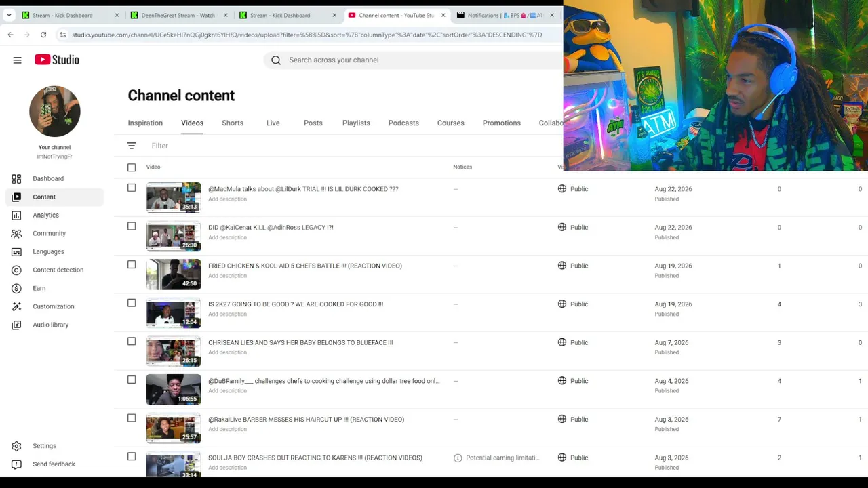Check the box for the CHRISEAN video
This screenshot has width=868, height=488.
(x=132, y=342)
